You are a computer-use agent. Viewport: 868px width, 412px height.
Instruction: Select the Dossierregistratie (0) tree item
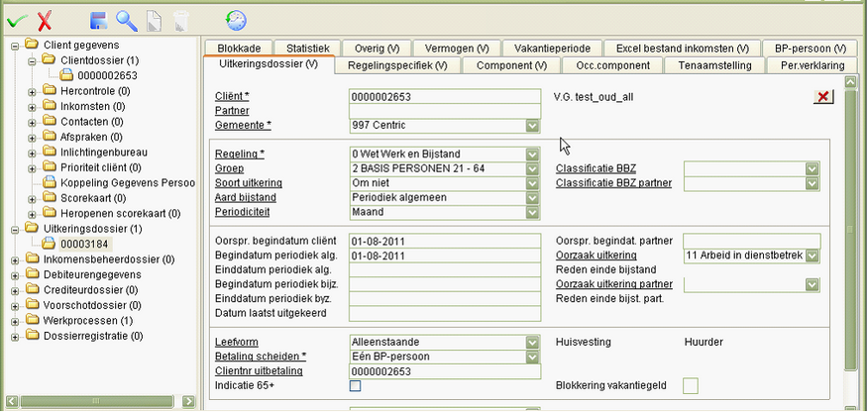tap(93, 336)
